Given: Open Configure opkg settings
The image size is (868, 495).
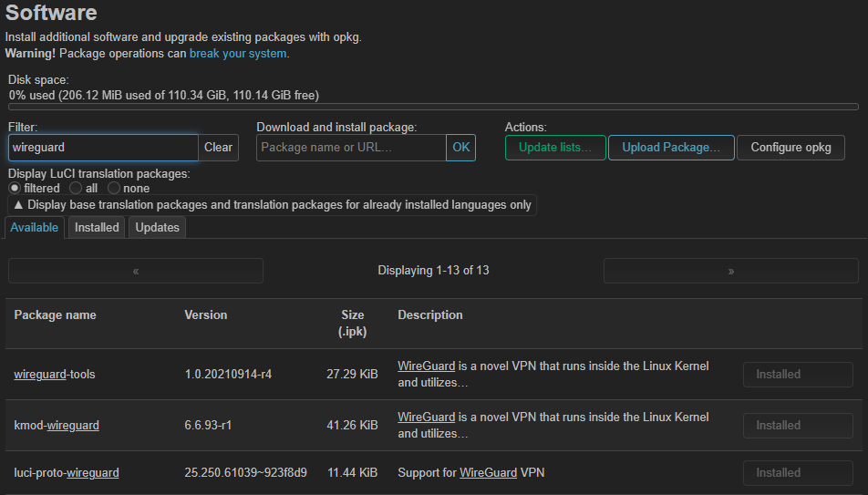Looking at the screenshot, I should 790,148.
